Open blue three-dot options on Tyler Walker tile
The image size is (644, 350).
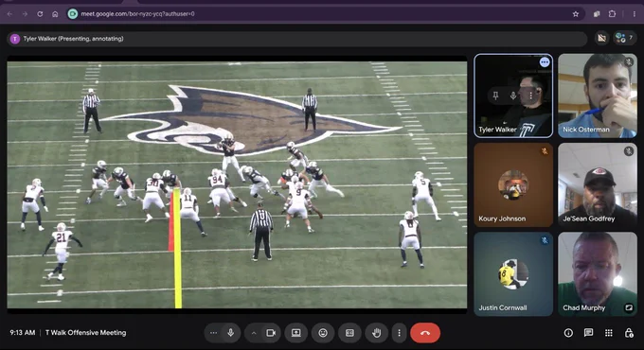[x=545, y=62]
